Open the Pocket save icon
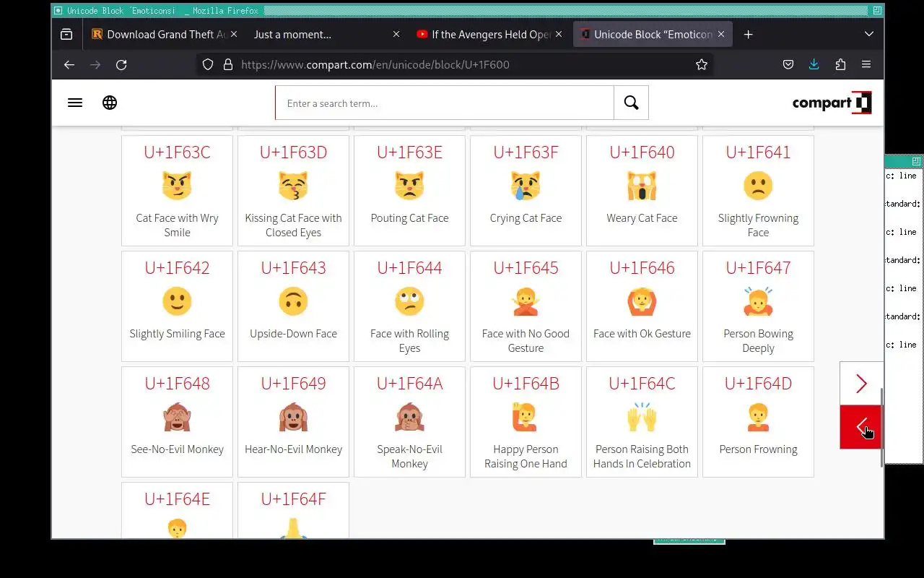The image size is (924, 578). [788, 64]
